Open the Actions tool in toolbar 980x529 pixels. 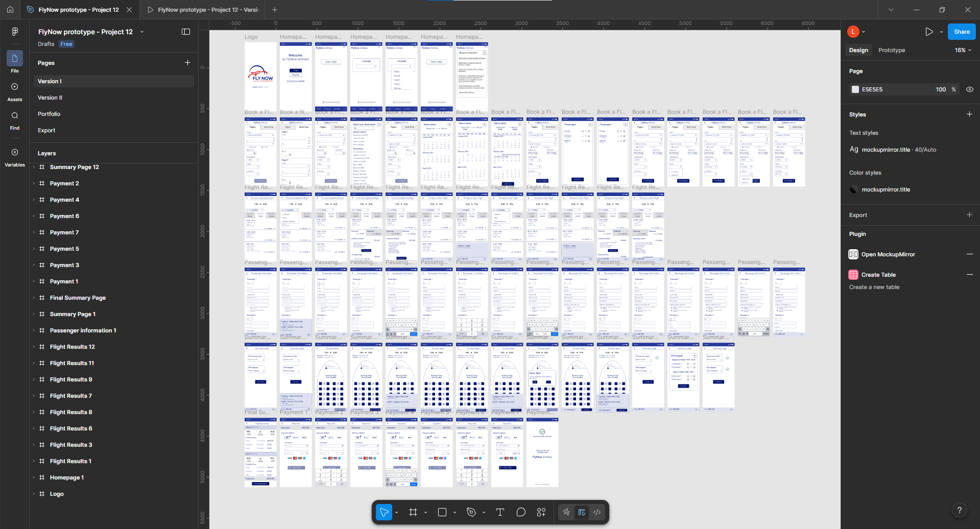[x=541, y=512]
